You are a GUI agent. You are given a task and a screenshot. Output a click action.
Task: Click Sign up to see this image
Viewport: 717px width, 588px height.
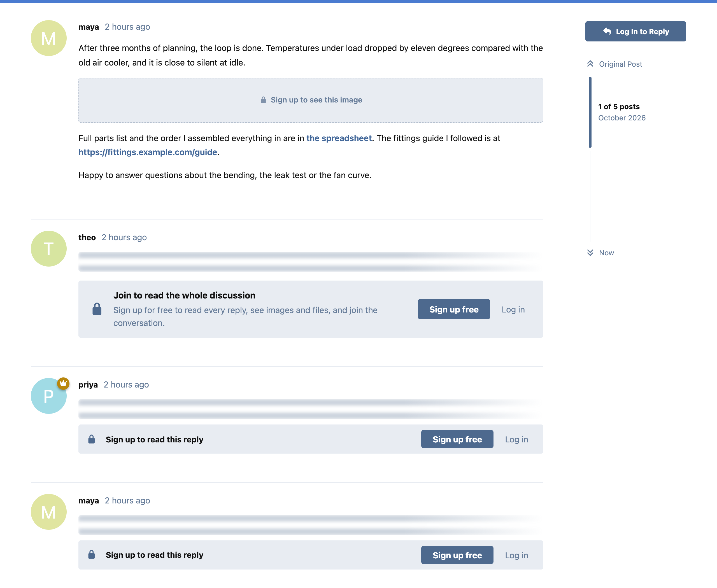click(311, 100)
